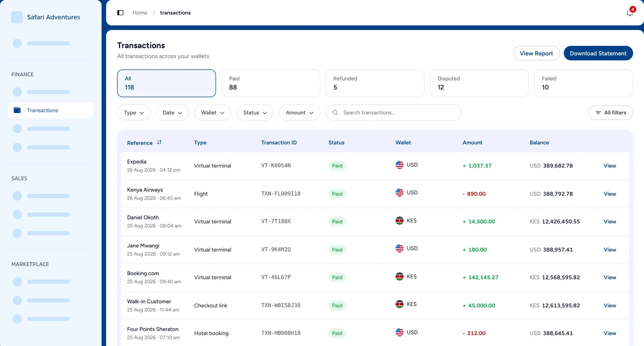View the Walk-in Customer transaction
This screenshot has height=346, width=644.
point(610,305)
